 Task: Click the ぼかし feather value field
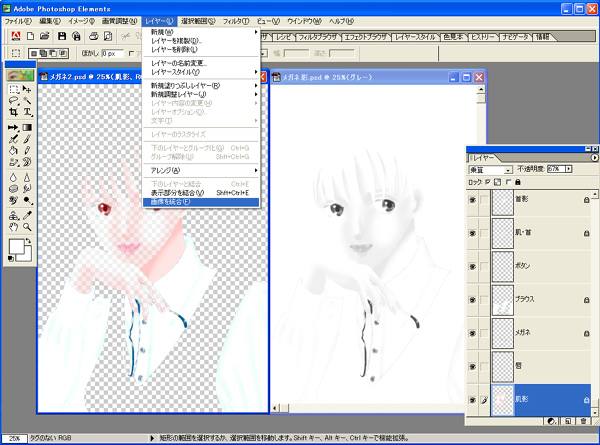click(112, 54)
